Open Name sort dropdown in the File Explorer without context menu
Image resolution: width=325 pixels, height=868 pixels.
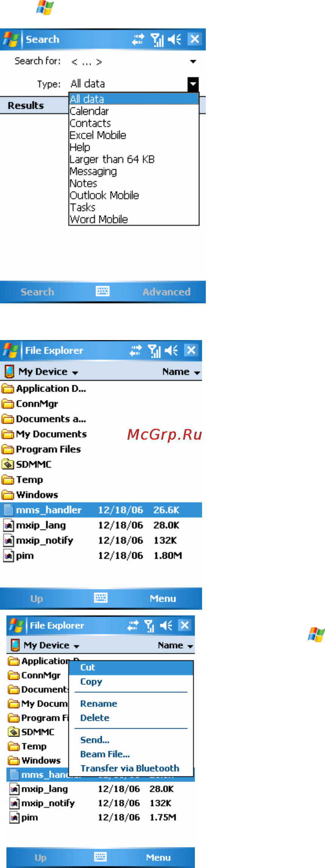coord(181,372)
